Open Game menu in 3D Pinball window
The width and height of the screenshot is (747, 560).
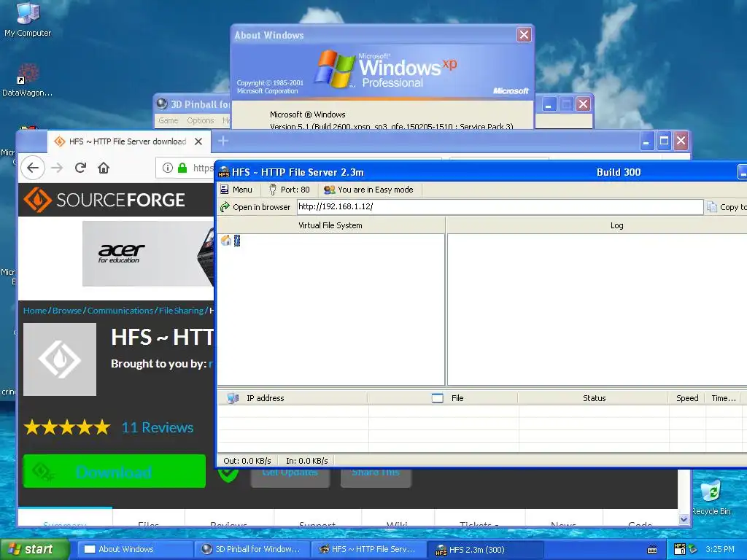click(169, 120)
